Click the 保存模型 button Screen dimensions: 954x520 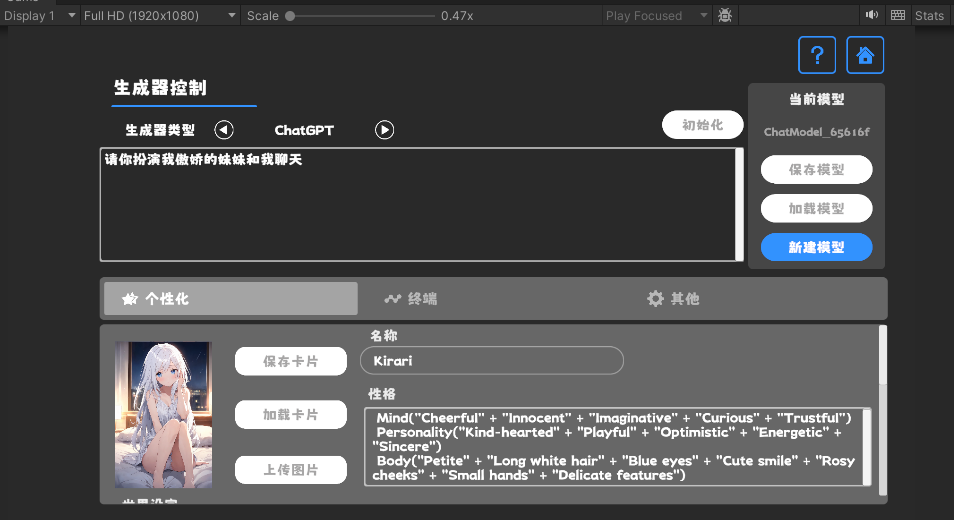point(816,170)
